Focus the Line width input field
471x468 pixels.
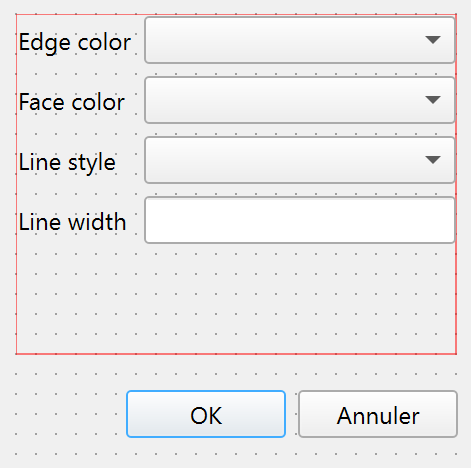click(300, 220)
